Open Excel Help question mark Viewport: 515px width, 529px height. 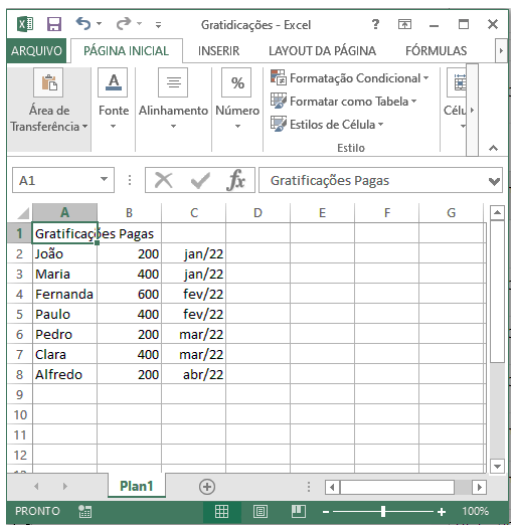pos(375,24)
